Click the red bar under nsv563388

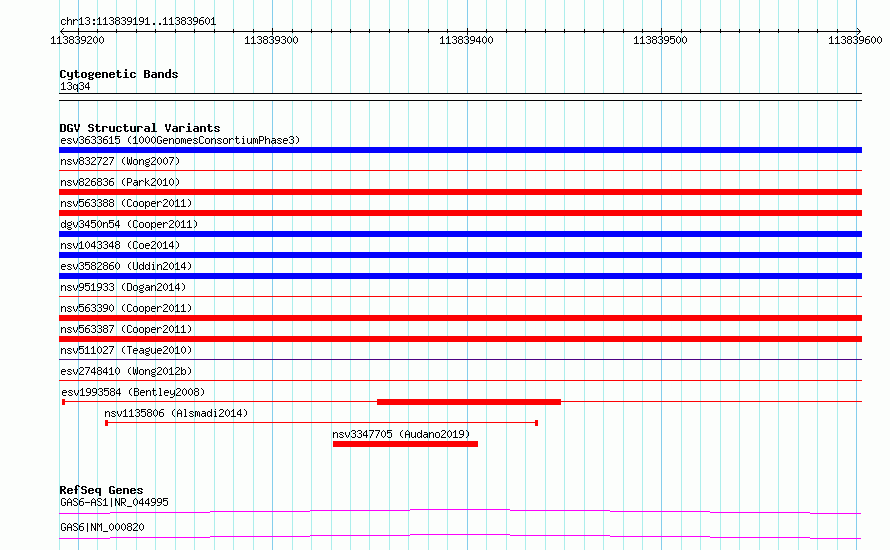pyautogui.click(x=460, y=213)
